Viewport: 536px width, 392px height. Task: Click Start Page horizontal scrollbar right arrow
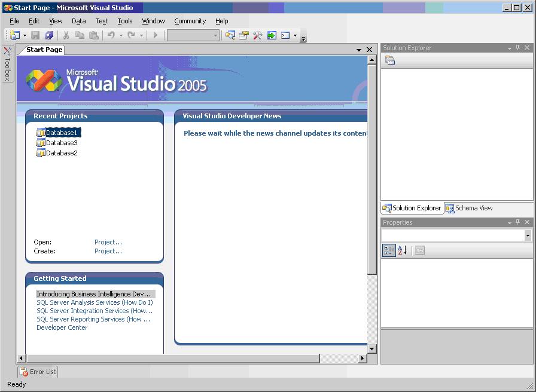click(x=363, y=358)
